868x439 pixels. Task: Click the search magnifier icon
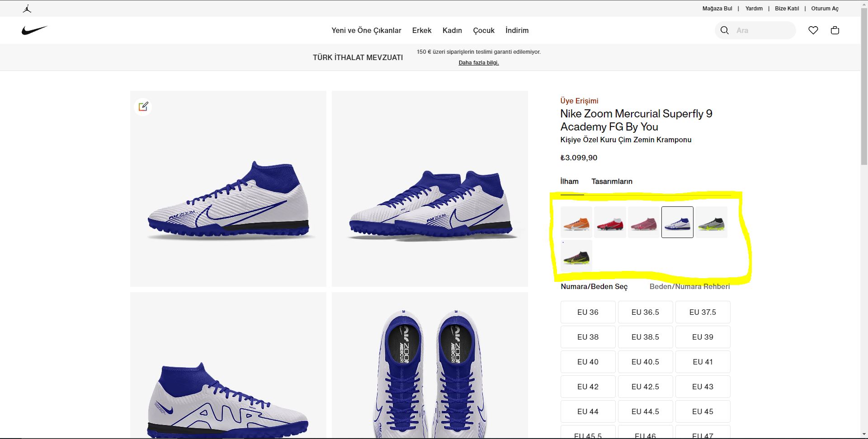(725, 30)
